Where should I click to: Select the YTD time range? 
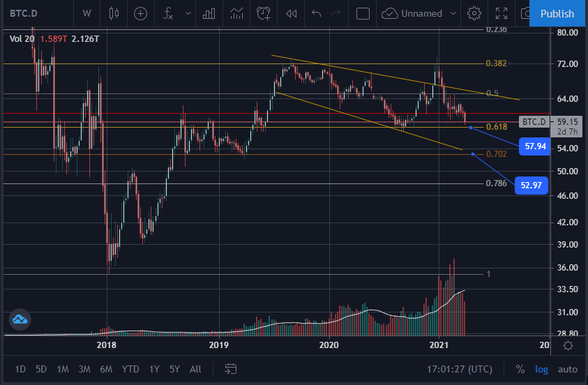(x=130, y=369)
